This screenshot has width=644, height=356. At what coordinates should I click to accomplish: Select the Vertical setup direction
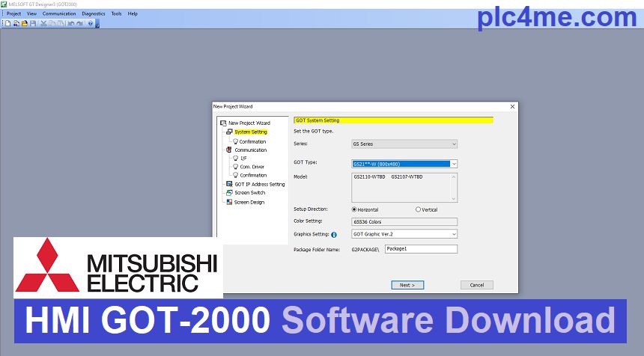point(418,209)
